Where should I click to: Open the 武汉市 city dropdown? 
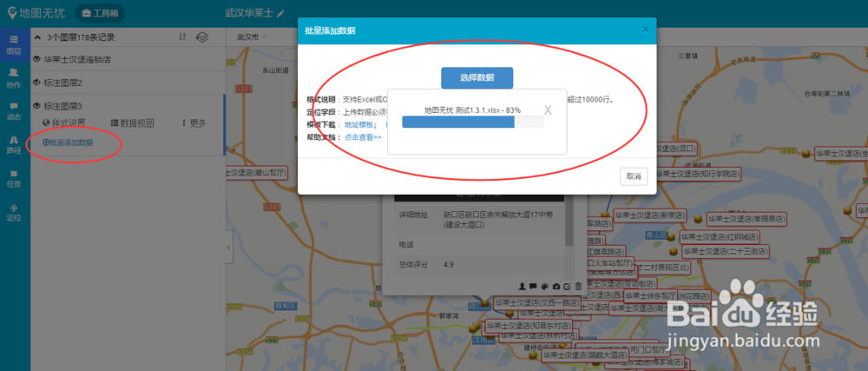[252, 37]
